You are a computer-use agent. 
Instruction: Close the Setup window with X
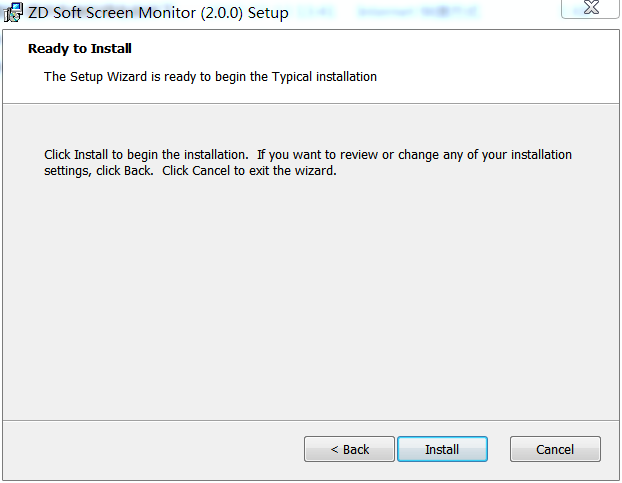click(591, 8)
